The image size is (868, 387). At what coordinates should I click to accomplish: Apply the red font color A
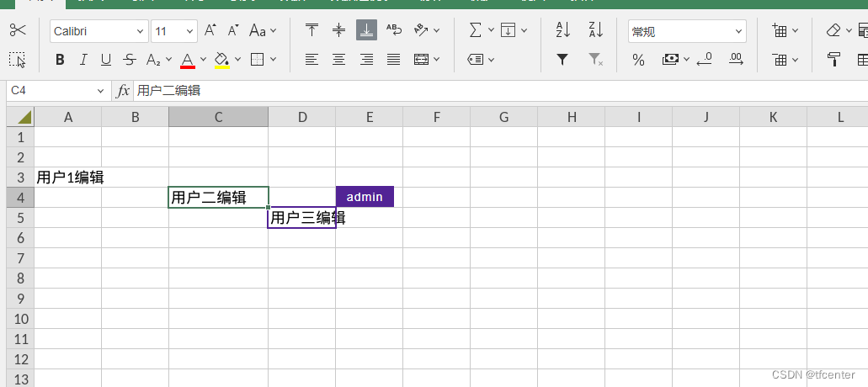(x=188, y=60)
